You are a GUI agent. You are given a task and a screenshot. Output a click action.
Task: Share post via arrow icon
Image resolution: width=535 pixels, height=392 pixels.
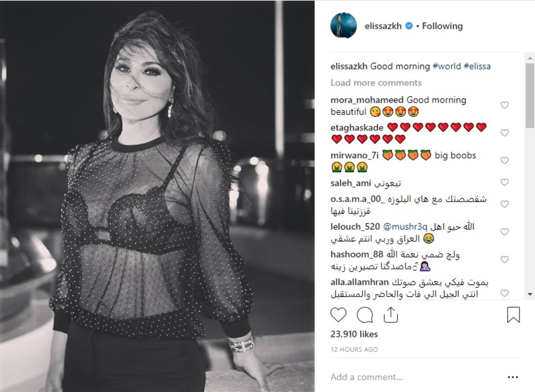click(391, 315)
